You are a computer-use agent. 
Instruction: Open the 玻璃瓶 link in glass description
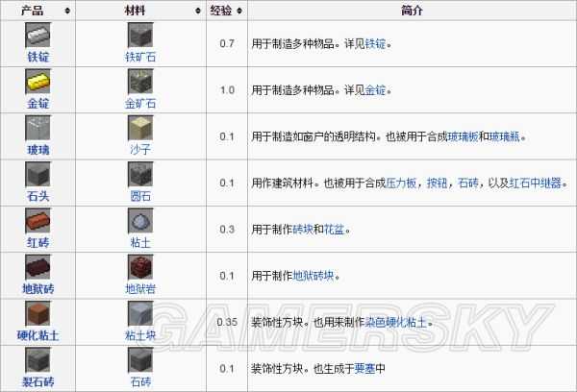pyautogui.click(x=505, y=137)
